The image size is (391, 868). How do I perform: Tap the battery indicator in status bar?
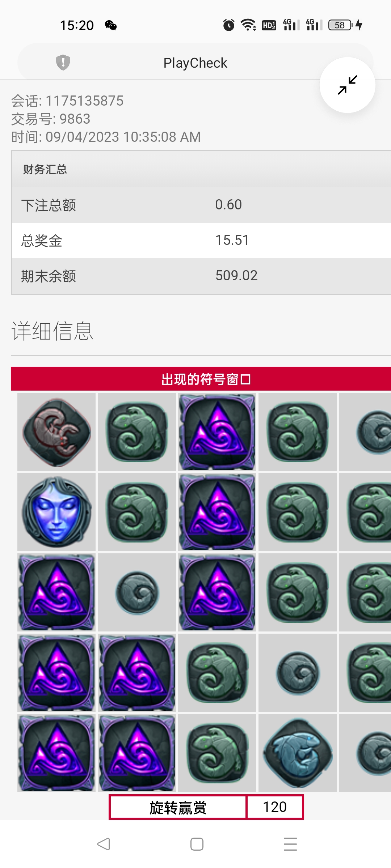340,25
